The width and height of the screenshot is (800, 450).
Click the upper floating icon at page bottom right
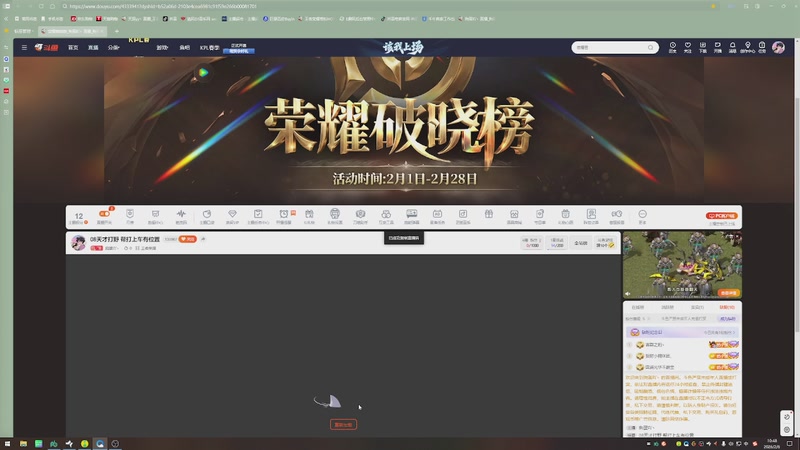coord(787,417)
